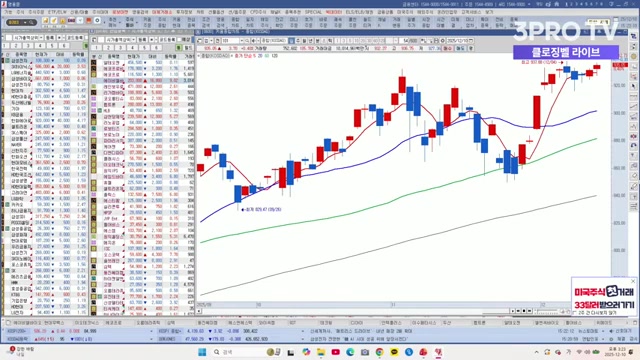Select arrow cursor tool in chart's right sidebar
Viewport: 640px width, 360px height.
[633, 87]
